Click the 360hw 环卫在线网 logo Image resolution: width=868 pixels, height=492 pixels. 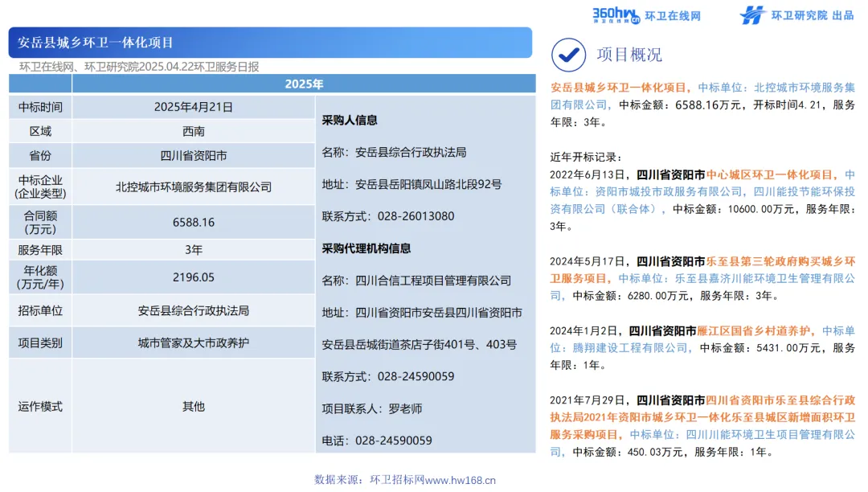(x=646, y=15)
